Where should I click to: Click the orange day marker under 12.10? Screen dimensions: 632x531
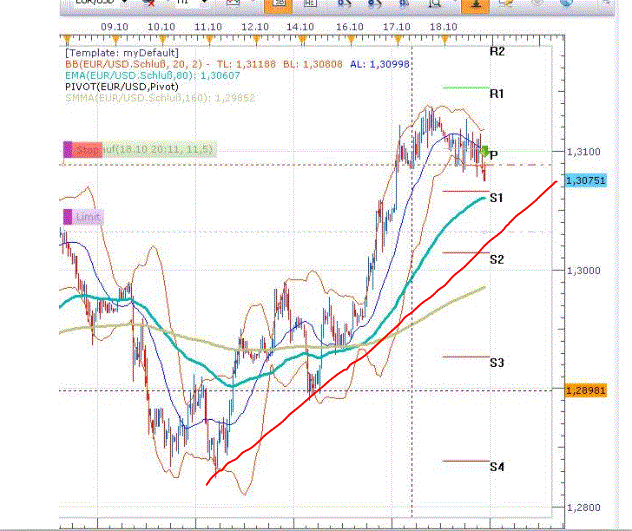pos(256,40)
